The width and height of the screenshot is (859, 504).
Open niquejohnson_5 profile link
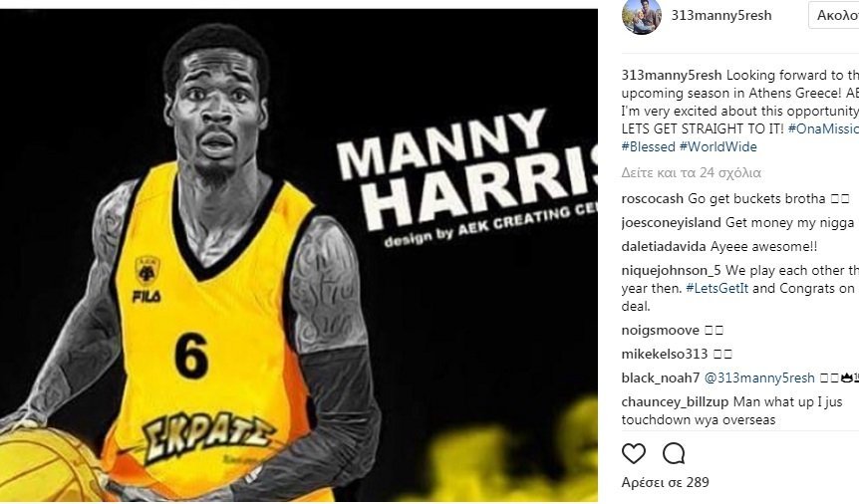(671, 271)
